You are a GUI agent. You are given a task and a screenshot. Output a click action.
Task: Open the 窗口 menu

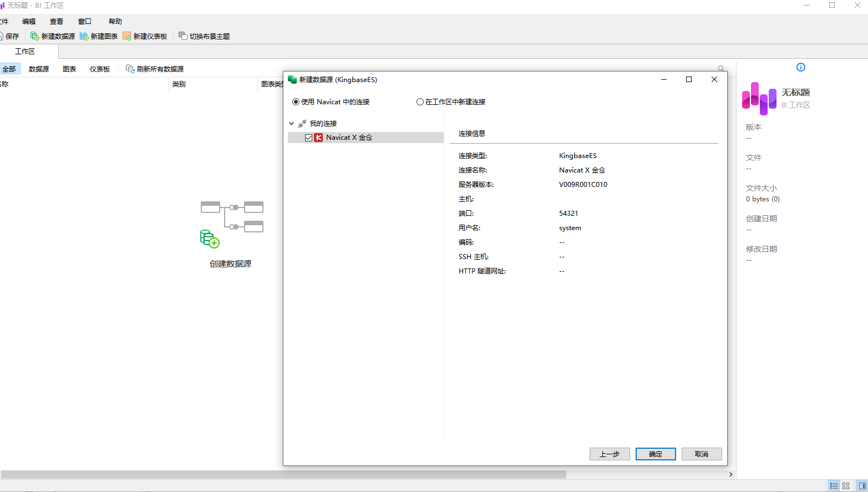[x=85, y=22]
